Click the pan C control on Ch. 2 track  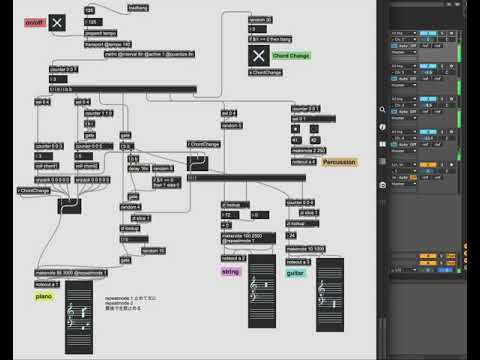tap(447, 39)
